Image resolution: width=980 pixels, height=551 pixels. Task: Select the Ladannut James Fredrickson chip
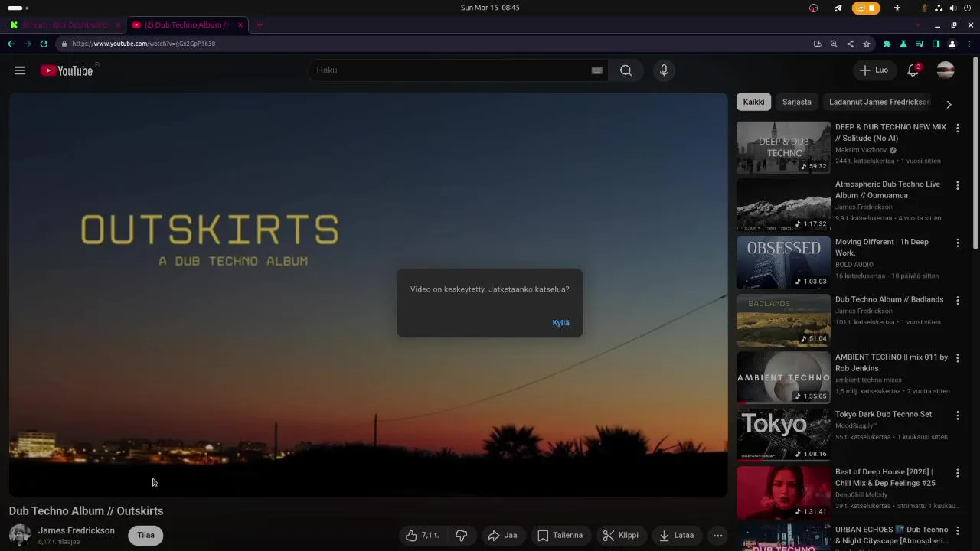(x=879, y=102)
